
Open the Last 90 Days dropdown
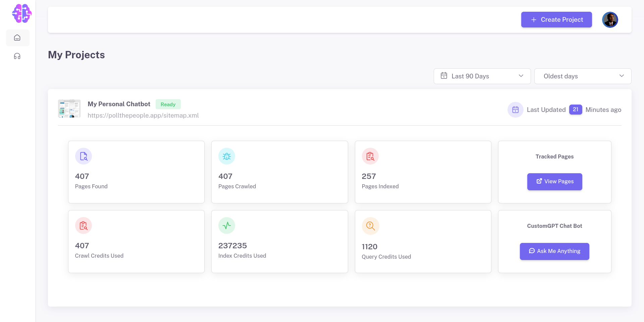(x=482, y=76)
